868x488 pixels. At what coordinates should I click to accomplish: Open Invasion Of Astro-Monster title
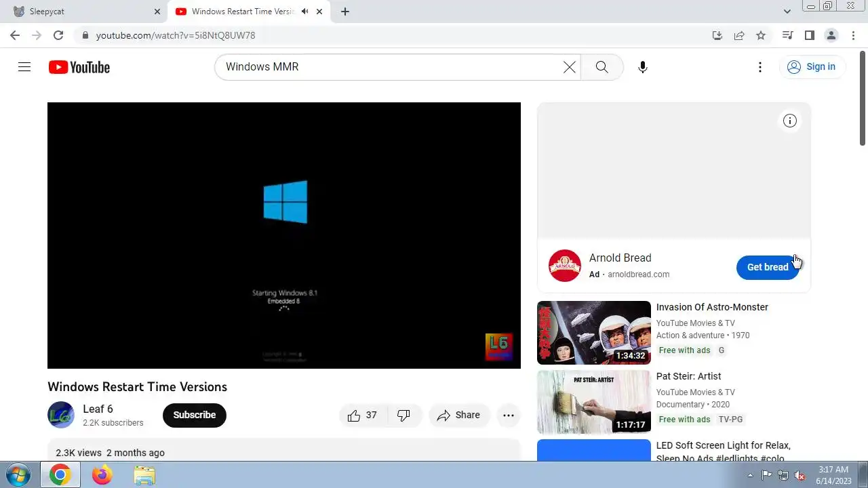(x=712, y=307)
